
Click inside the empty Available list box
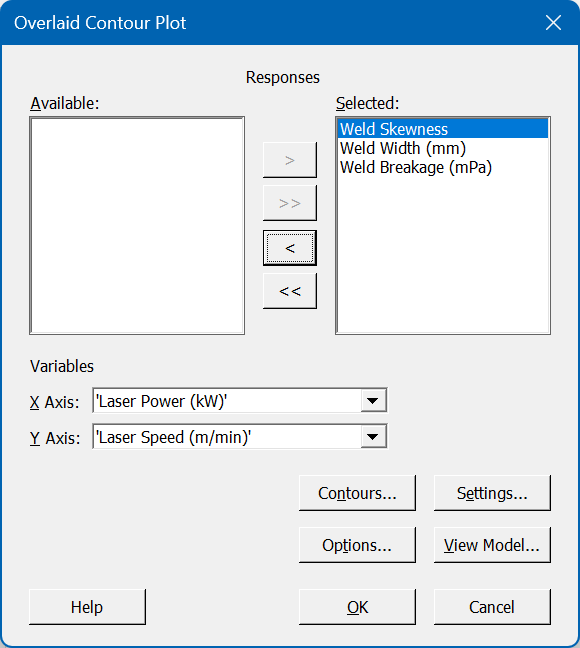pyautogui.click(x=137, y=226)
